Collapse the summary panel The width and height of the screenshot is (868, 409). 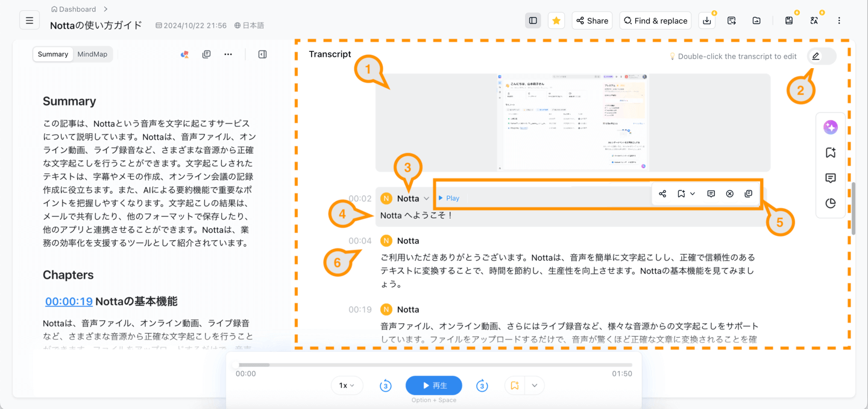pos(262,54)
